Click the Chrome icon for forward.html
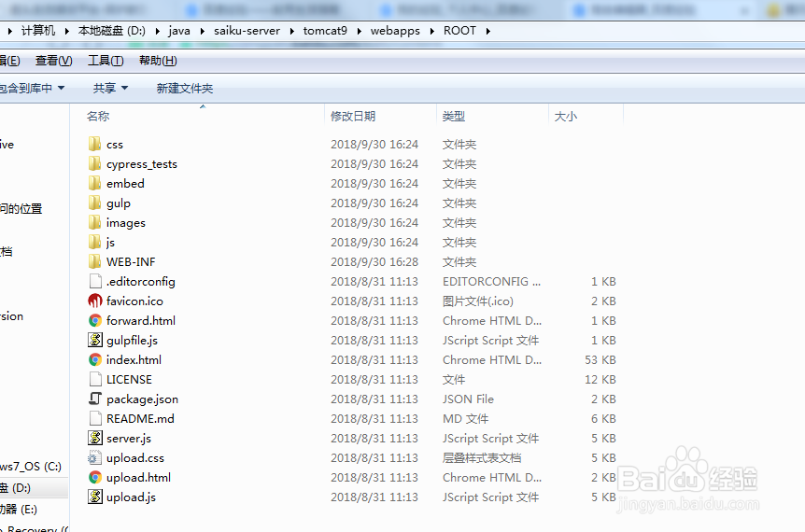The height and width of the screenshot is (532, 805). 95,321
